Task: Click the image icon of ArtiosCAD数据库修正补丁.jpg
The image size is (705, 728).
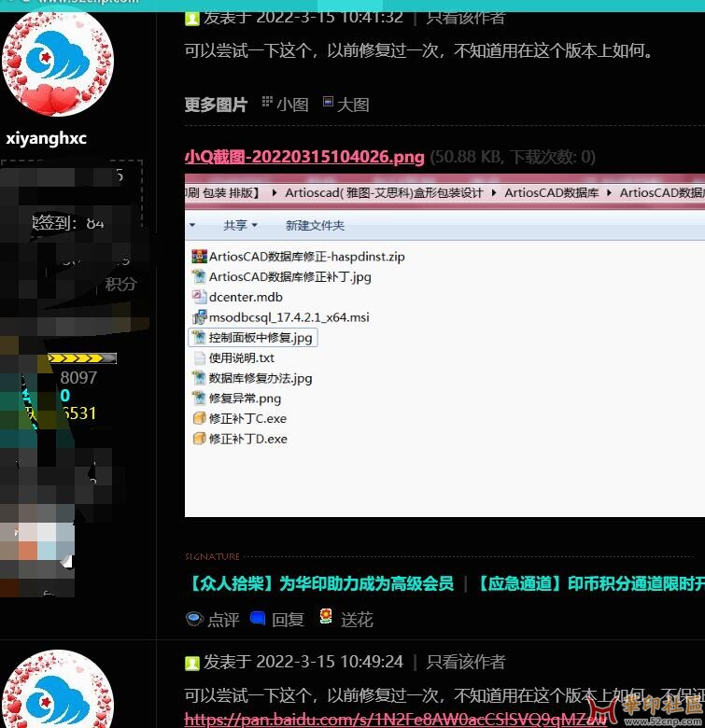Action: click(x=199, y=276)
